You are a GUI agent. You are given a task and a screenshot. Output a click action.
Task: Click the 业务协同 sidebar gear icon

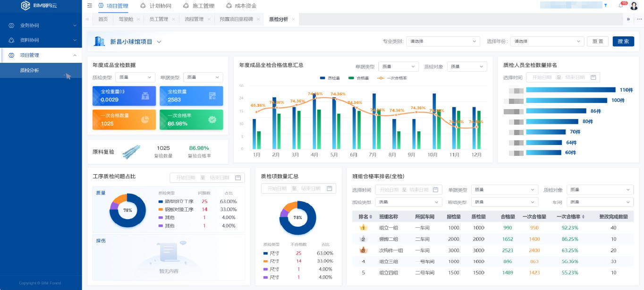11,26
